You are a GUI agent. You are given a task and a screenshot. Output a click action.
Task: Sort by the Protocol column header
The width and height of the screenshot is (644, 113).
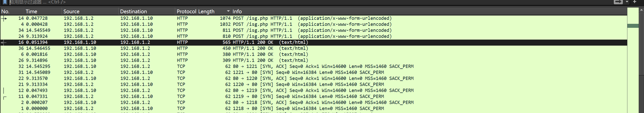pos(186,11)
